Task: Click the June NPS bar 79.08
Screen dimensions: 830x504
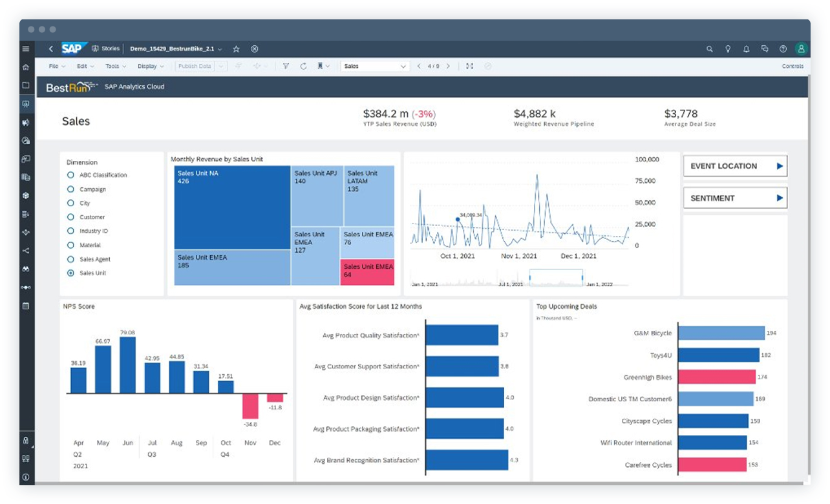Action: 128,365
